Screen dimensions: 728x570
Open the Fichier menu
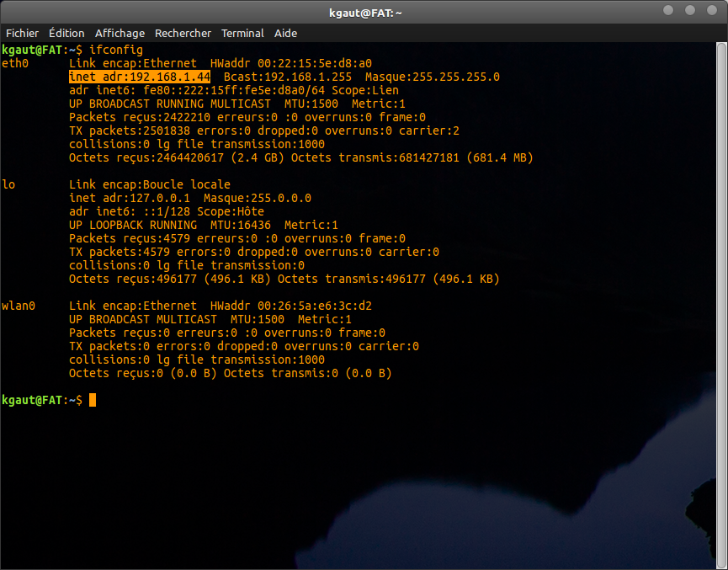tap(22, 33)
